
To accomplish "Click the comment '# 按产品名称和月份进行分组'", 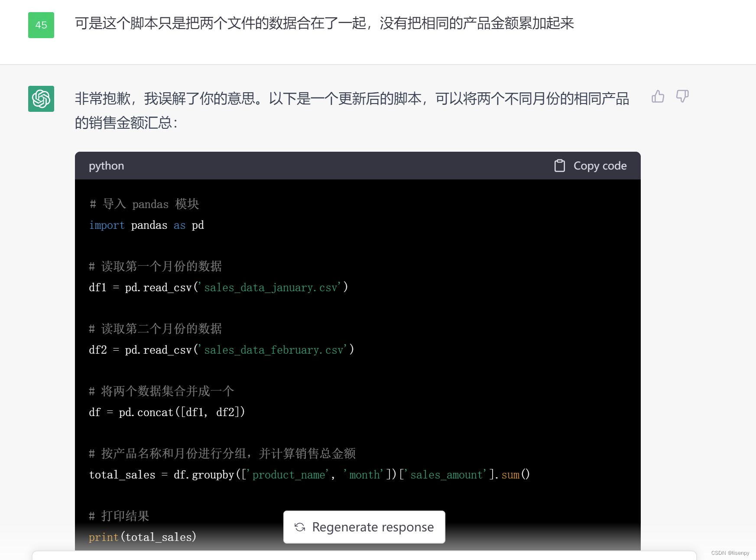I will 222,453.
